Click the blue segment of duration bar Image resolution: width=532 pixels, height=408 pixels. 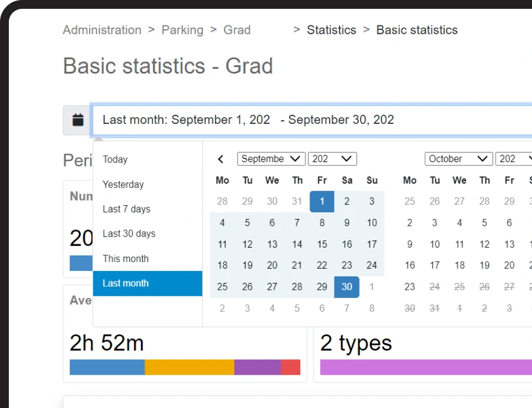pos(107,367)
